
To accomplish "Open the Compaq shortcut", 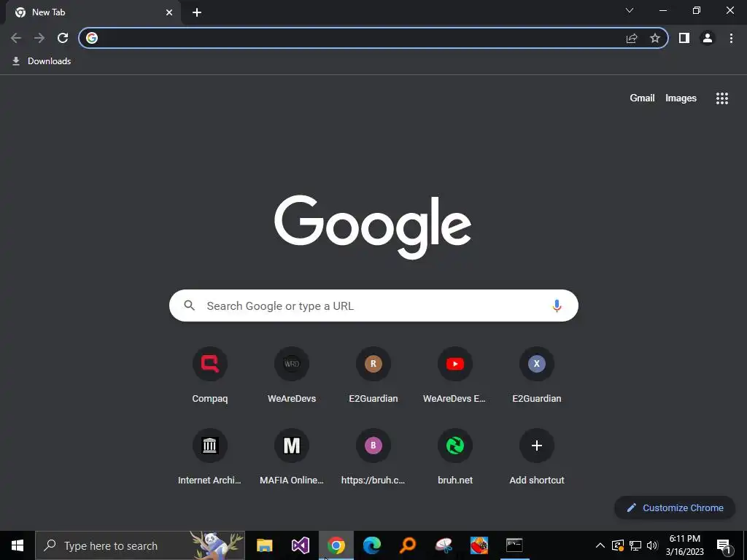I will [210, 376].
